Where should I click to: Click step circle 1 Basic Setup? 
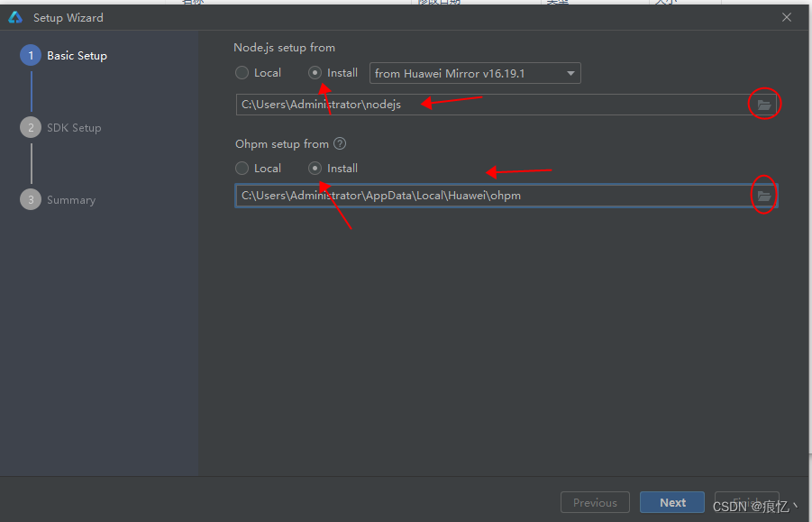coord(30,55)
